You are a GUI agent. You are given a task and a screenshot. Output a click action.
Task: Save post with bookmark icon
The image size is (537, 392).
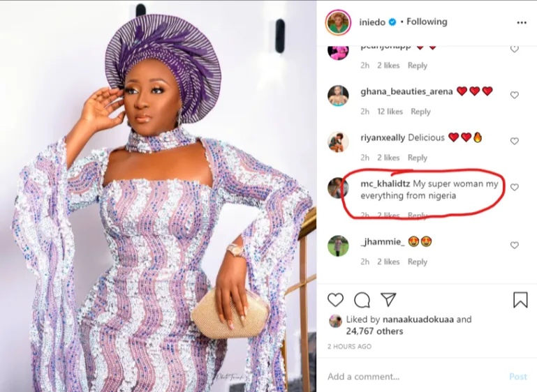pyautogui.click(x=520, y=300)
